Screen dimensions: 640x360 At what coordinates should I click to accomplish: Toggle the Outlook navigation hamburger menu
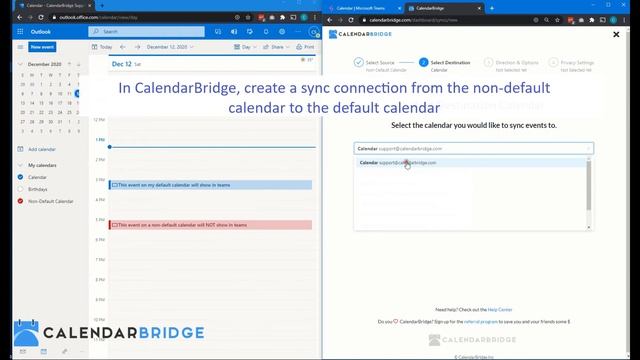(x=20, y=47)
